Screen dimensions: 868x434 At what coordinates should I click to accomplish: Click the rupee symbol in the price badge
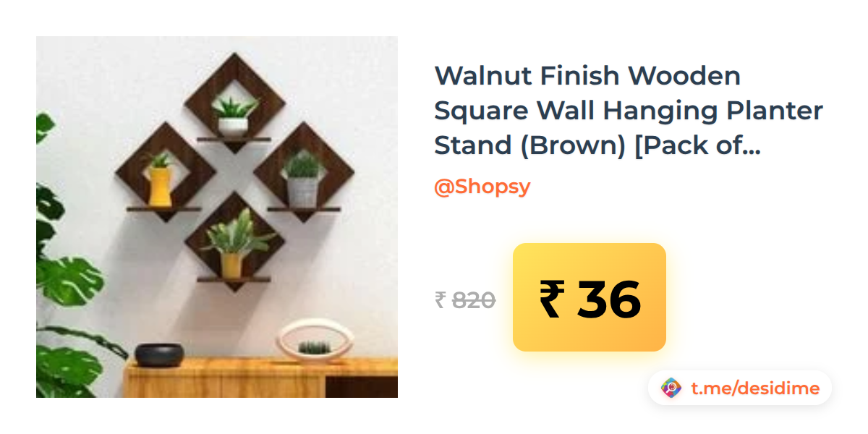[550, 299]
